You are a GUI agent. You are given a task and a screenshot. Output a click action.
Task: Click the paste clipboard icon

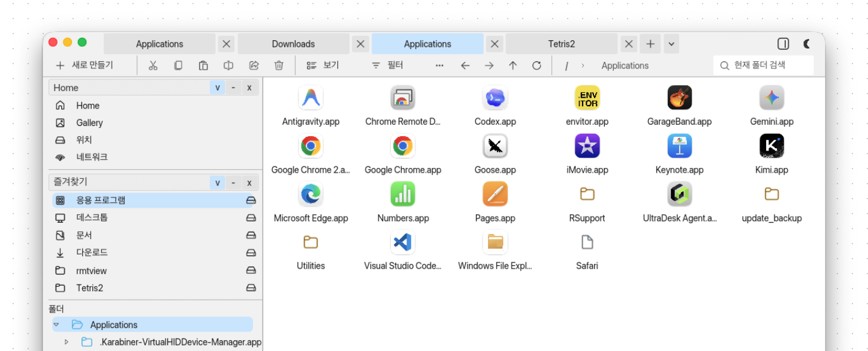coord(203,65)
